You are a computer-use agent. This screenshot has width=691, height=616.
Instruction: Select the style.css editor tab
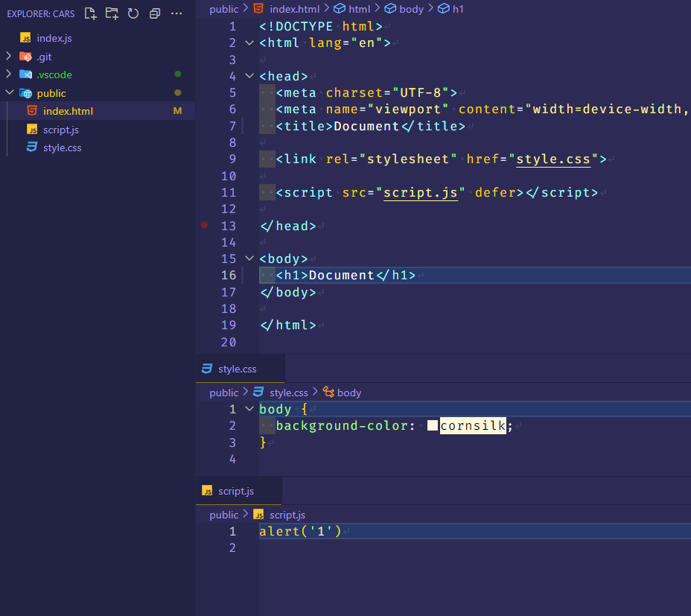tap(241, 369)
